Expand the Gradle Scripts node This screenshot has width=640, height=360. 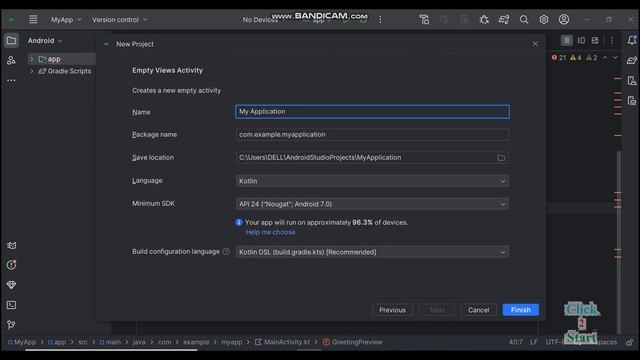(31, 71)
